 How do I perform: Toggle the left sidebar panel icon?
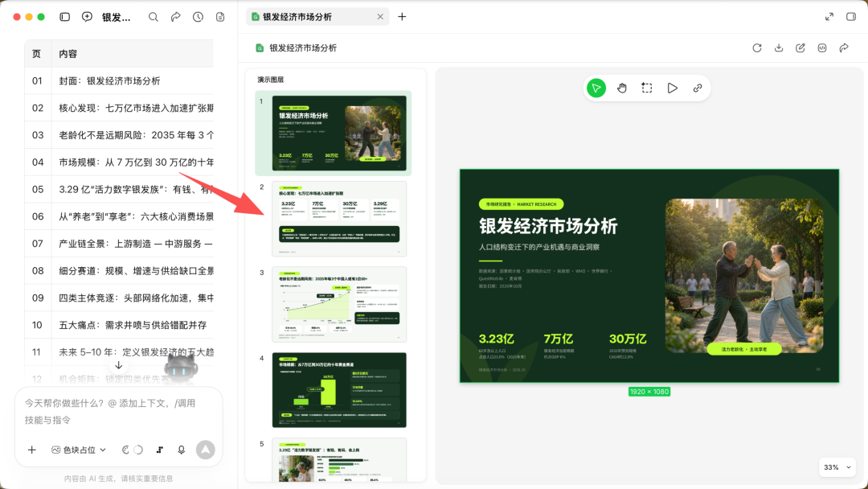tap(65, 17)
